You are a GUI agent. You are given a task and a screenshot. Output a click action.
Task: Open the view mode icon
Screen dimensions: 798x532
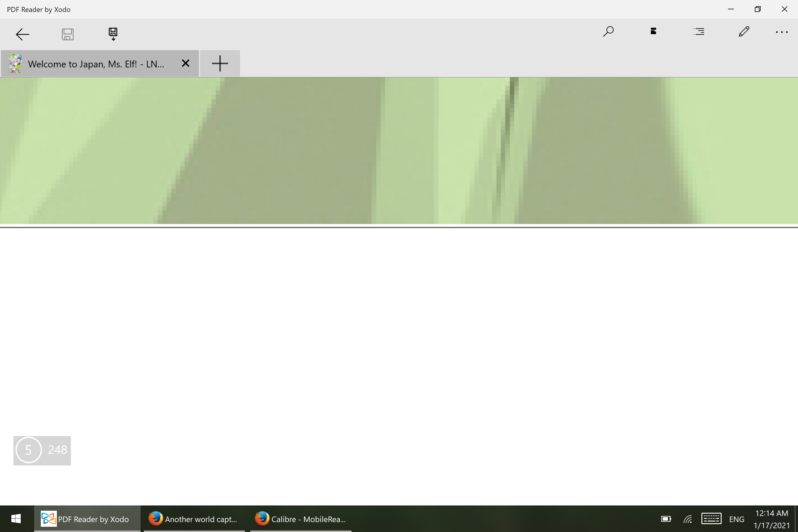[x=653, y=31]
